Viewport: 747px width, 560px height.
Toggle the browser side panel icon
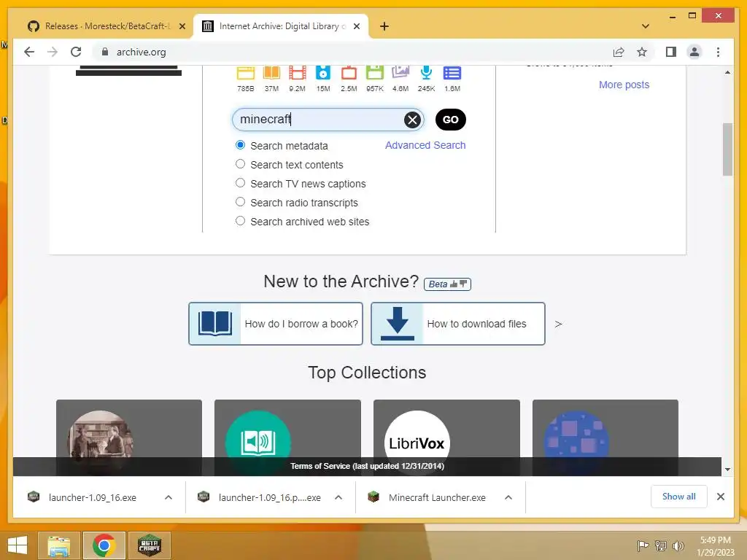[x=671, y=52]
